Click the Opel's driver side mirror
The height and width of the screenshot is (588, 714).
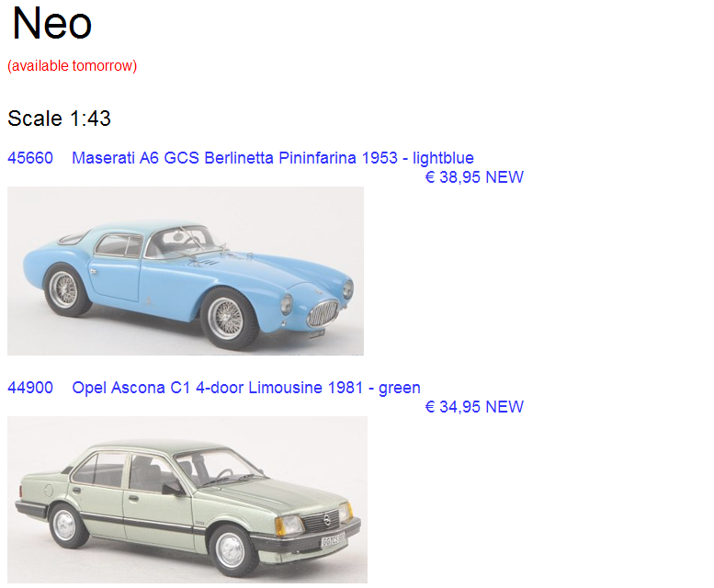click(173, 489)
